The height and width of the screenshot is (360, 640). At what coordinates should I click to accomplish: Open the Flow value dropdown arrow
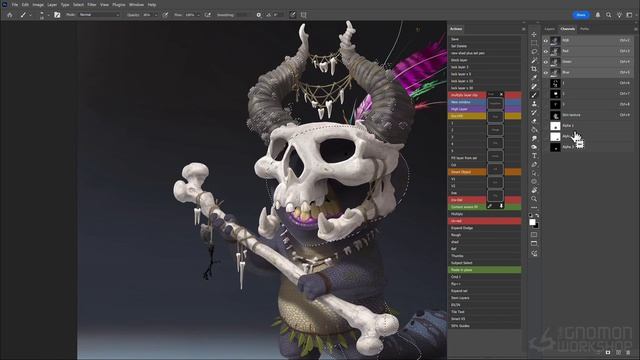point(198,15)
